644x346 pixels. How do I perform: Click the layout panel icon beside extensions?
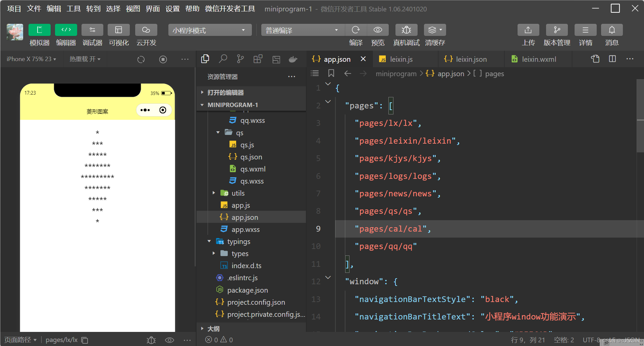tap(276, 59)
